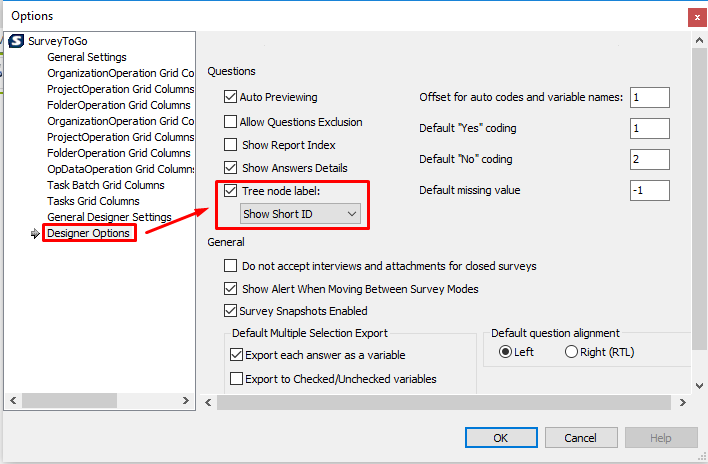Enable Do not accept interviews for closed surveys
Image resolution: width=708 pixels, height=464 pixels.
point(230,265)
